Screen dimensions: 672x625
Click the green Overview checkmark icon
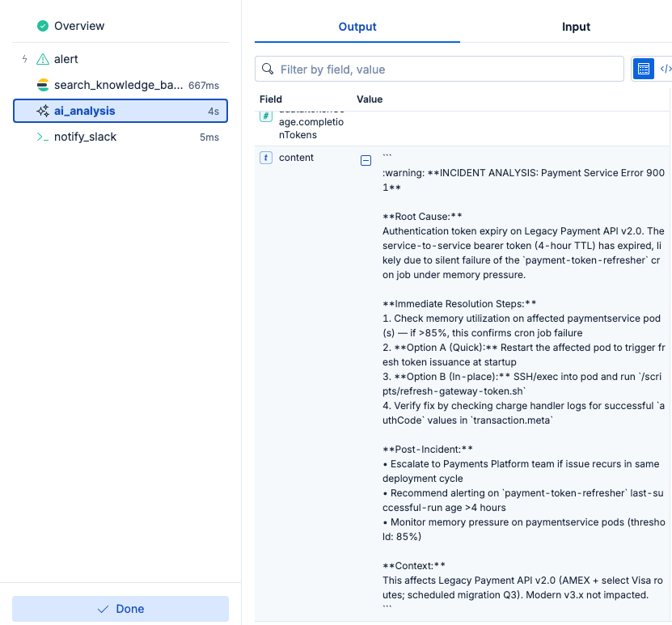click(43, 26)
